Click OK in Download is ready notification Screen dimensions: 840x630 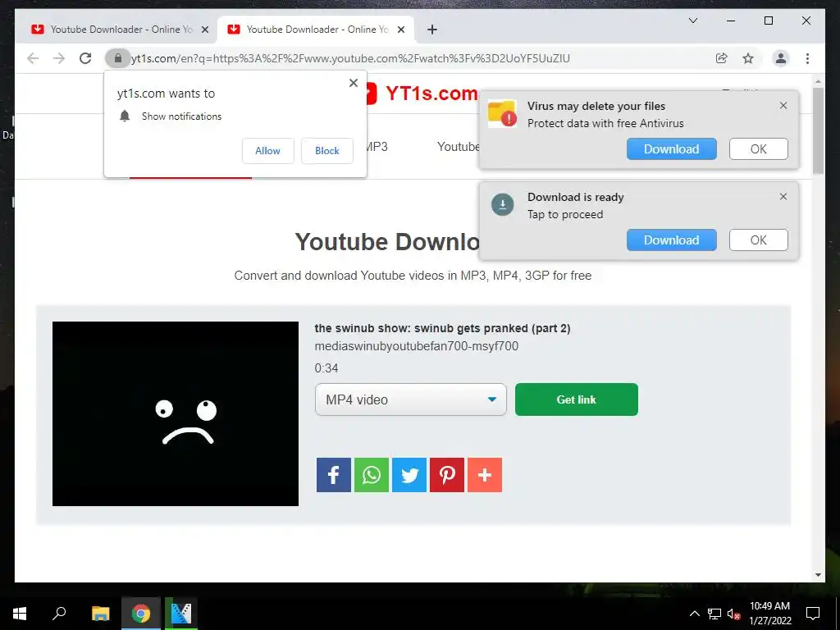[x=758, y=240]
